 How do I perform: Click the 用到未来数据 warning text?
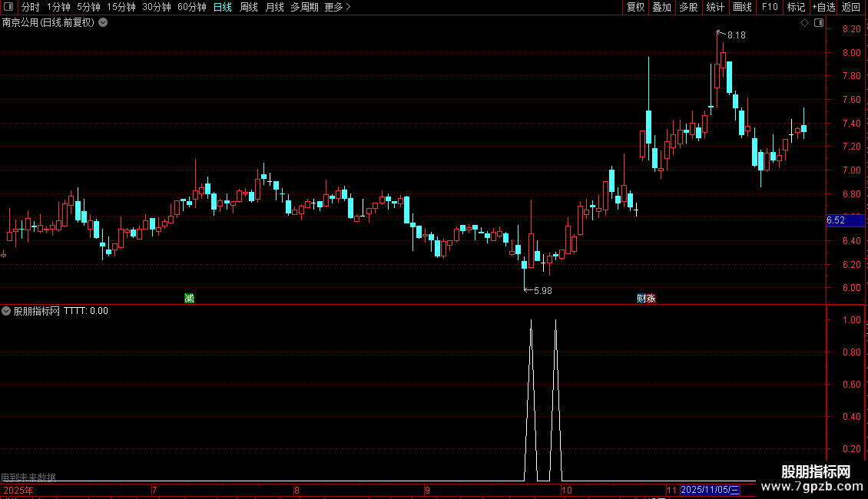28,477
